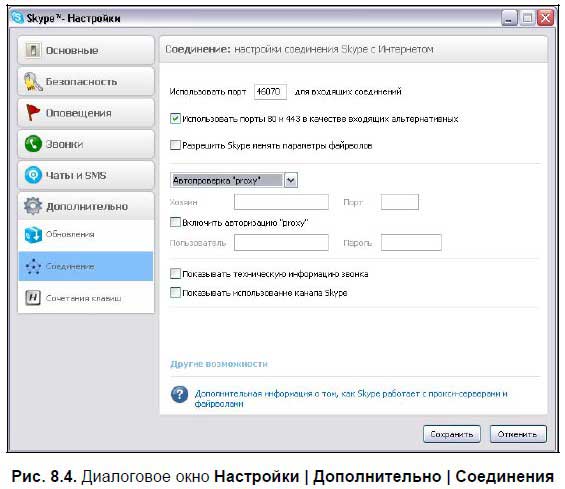Enable Показывать использование канала Skype checkbox

(175, 292)
